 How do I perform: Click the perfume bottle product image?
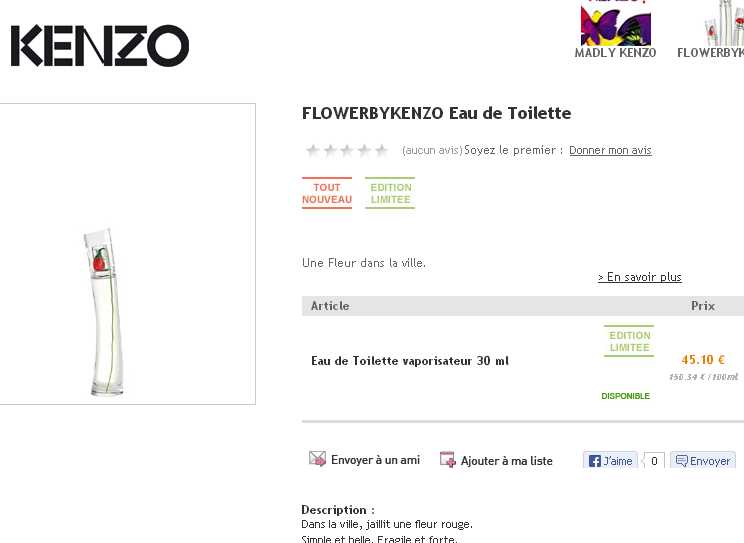pos(105,312)
